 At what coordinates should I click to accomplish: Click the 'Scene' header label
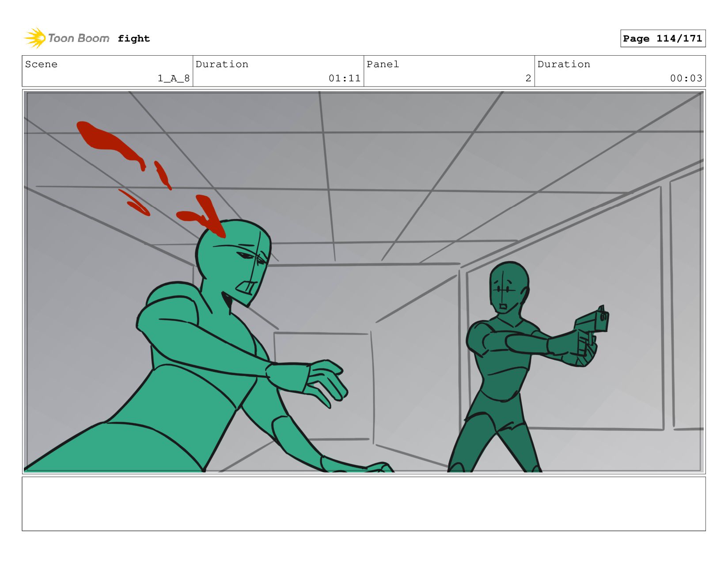click(41, 64)
